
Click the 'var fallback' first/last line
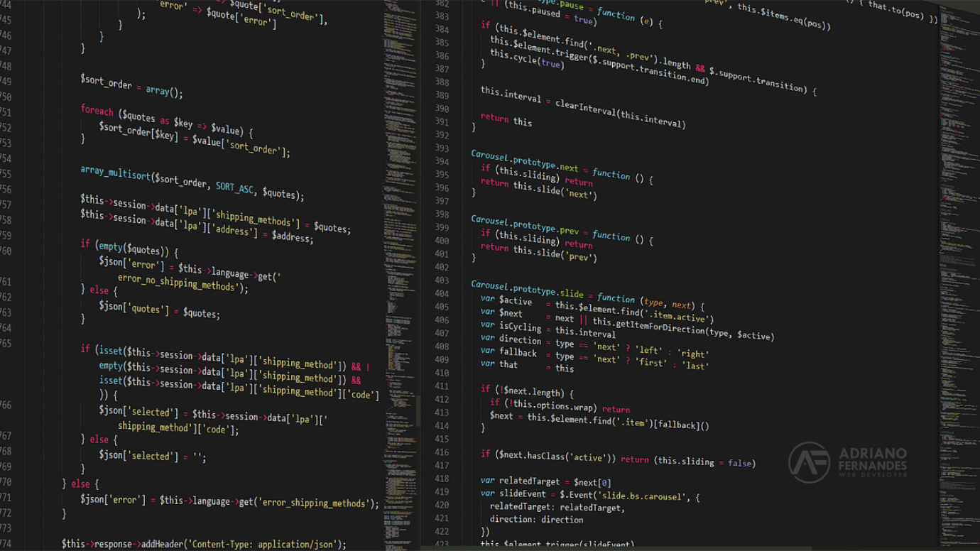(x=594, y=359)
